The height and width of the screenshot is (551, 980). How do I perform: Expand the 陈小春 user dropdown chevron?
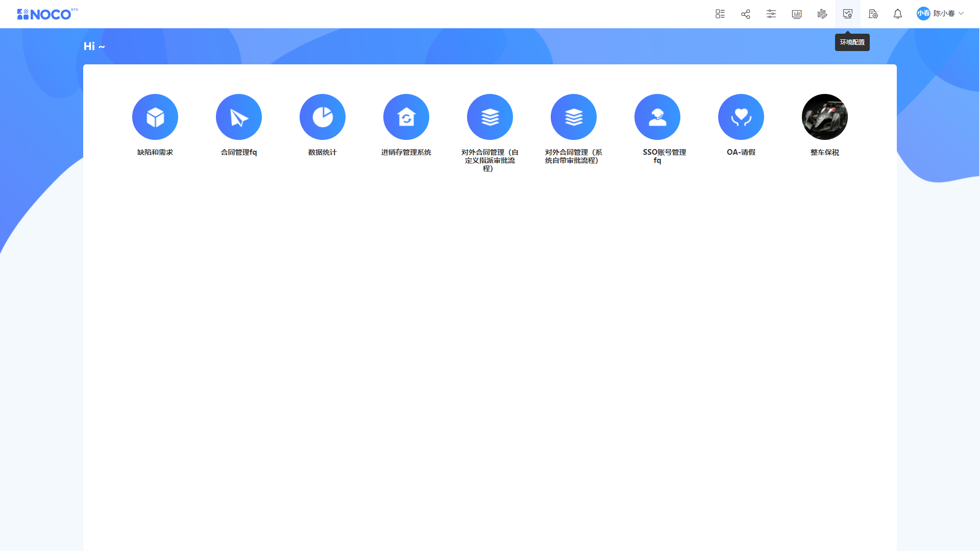961,14
